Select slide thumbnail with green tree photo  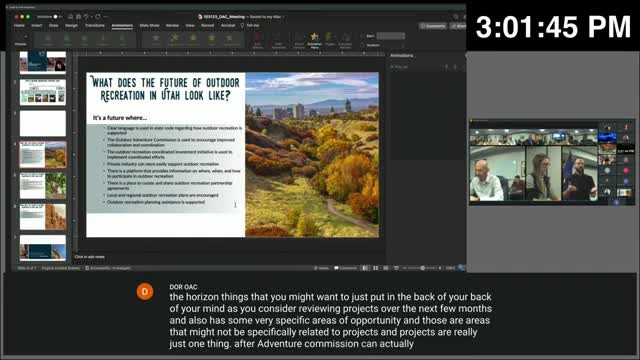click(x=43, y=186)
